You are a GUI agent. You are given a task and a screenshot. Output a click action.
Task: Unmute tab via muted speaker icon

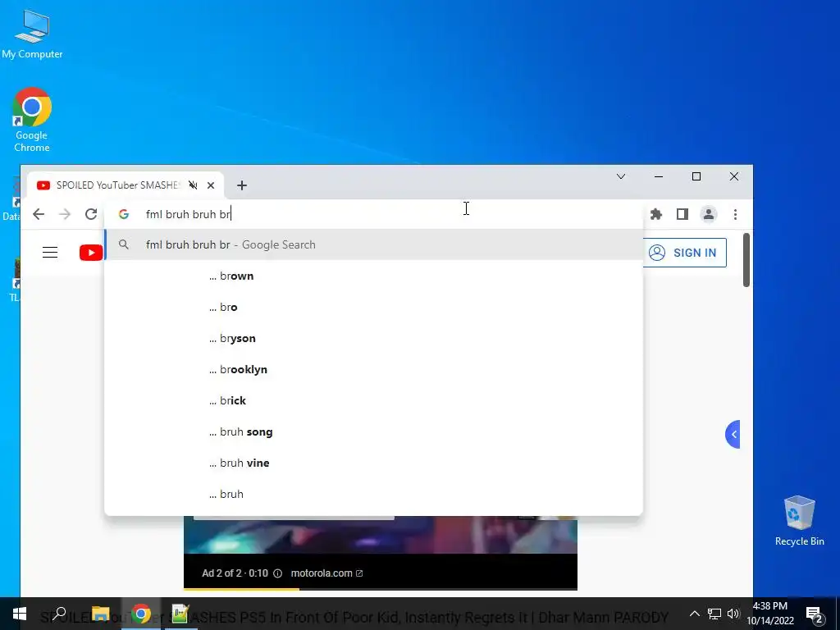click(x=193, y=185)
